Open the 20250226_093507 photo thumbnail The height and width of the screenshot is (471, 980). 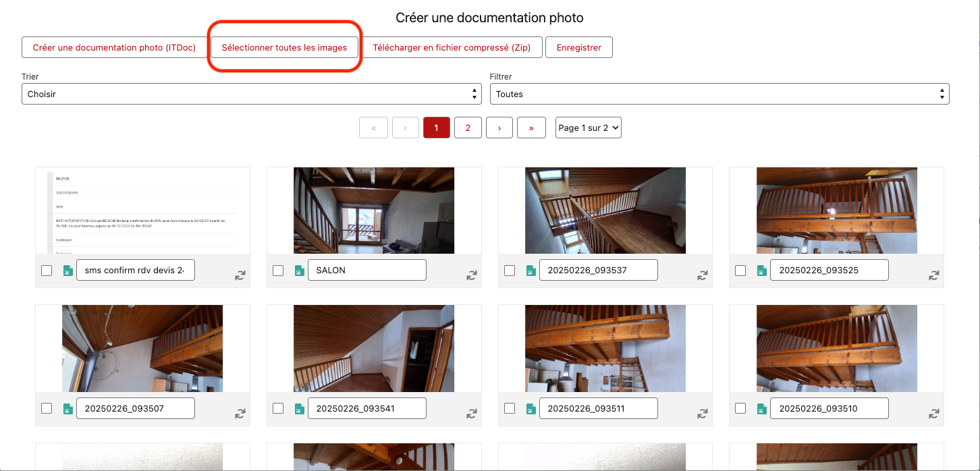(142, 348)
